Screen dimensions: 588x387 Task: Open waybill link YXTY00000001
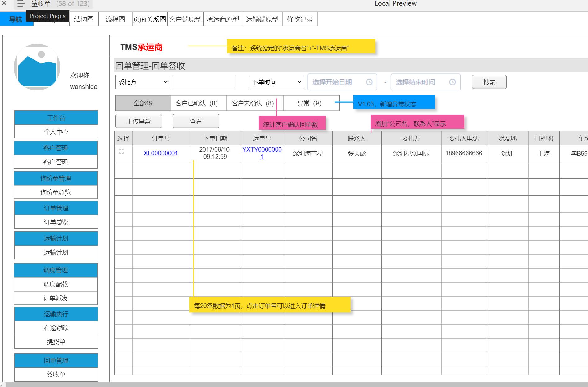coord(262,153)
